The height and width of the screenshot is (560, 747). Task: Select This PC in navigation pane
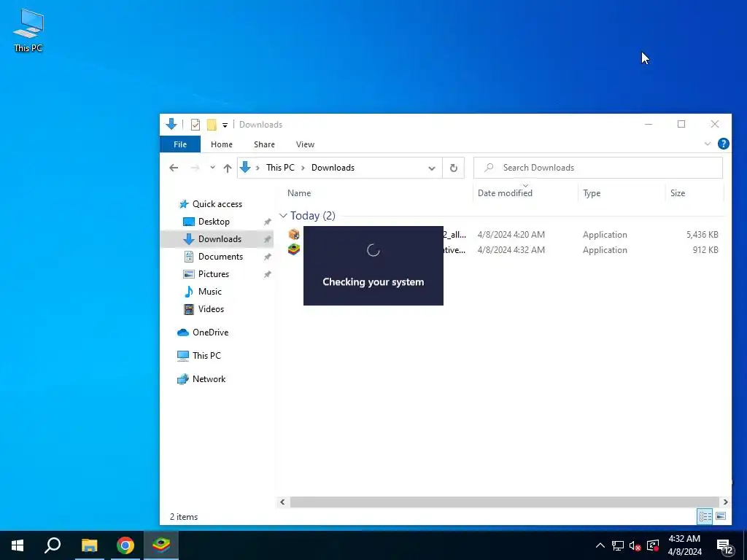(206, 356)
